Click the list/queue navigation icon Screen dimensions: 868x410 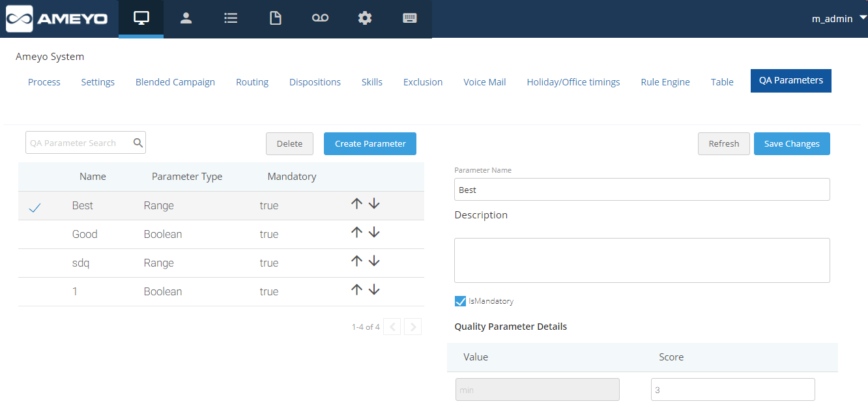(231, 18)
